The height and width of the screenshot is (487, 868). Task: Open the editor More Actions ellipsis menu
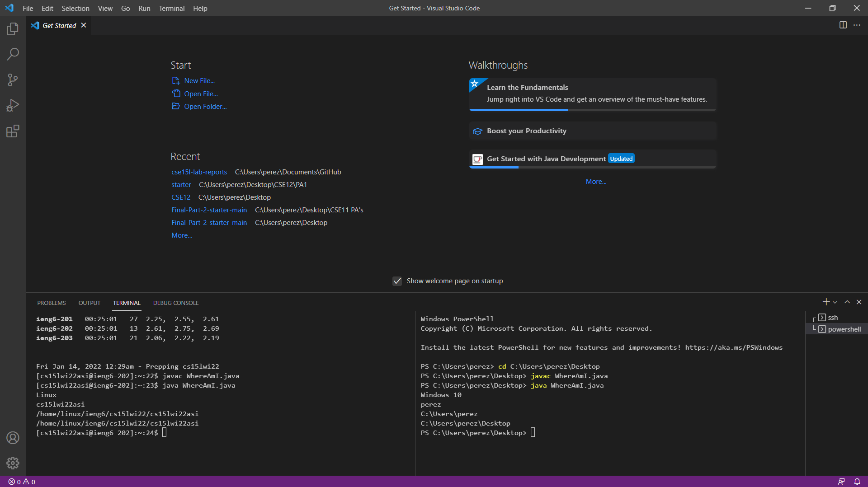857,25
